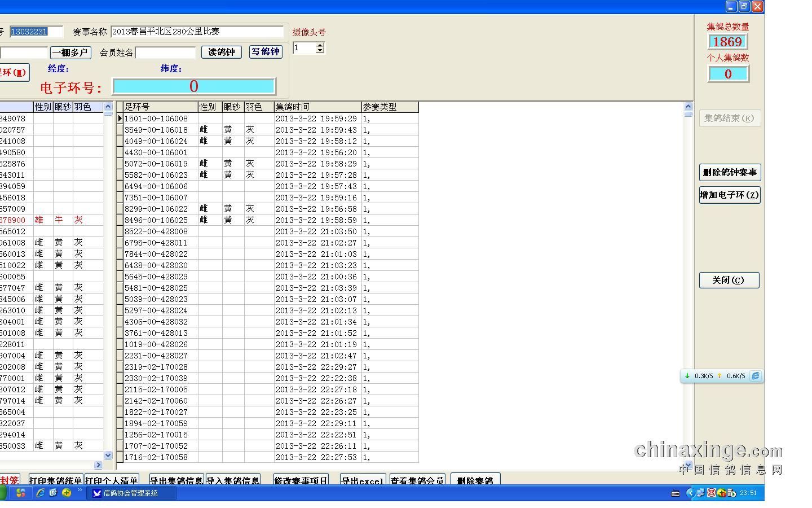
Task: Click the 足环号 column header
Action: 160,107
